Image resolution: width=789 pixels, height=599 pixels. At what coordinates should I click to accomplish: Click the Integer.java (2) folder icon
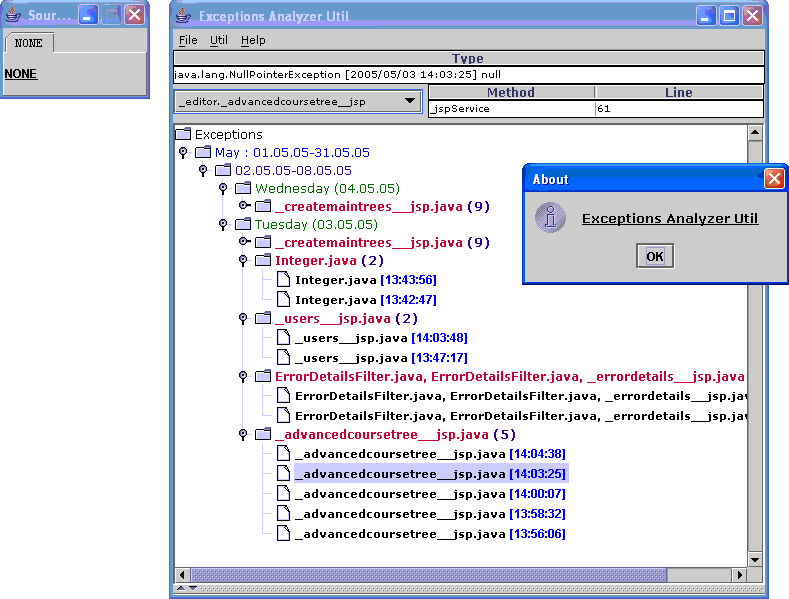tap(263, 260)
